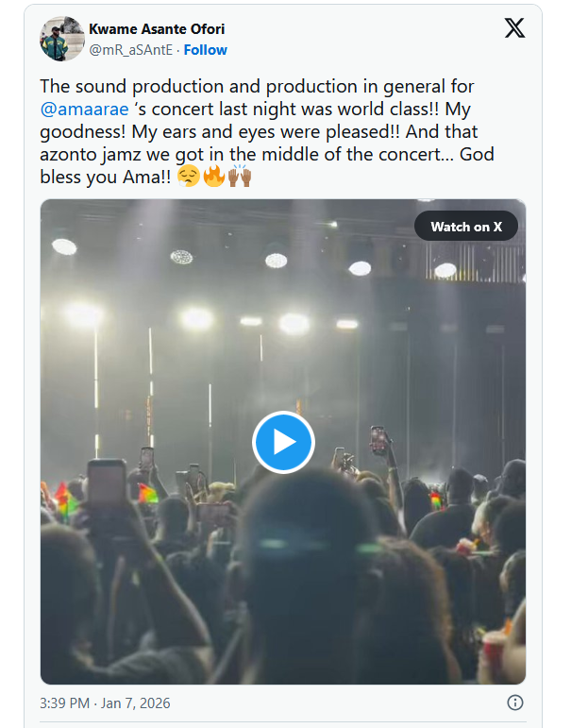Click the fire emoji in the tweet
This screenshot has width=588, height=728.
214,177
